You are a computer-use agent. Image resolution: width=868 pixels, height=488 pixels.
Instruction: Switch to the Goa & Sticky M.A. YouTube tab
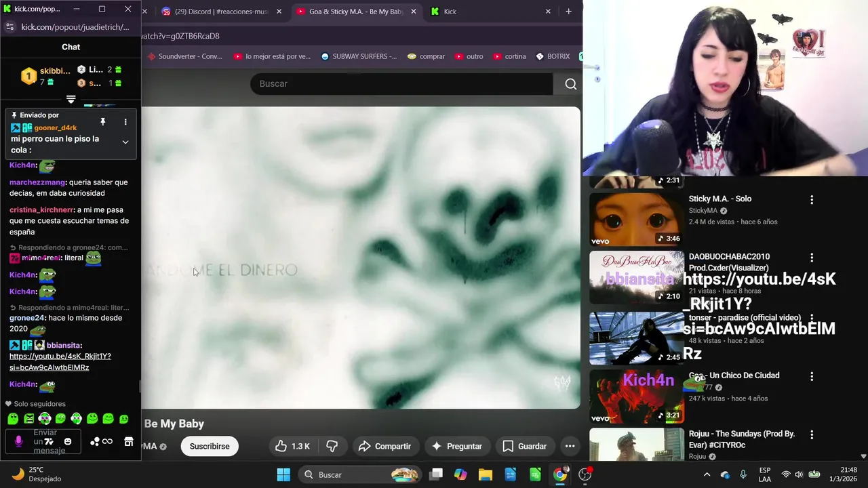[356, 12]
